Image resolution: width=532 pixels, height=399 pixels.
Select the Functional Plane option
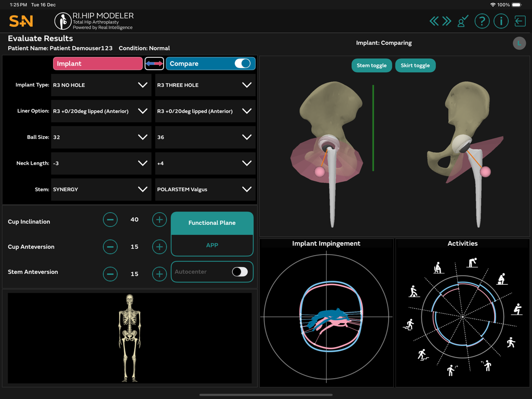point(212,223)
